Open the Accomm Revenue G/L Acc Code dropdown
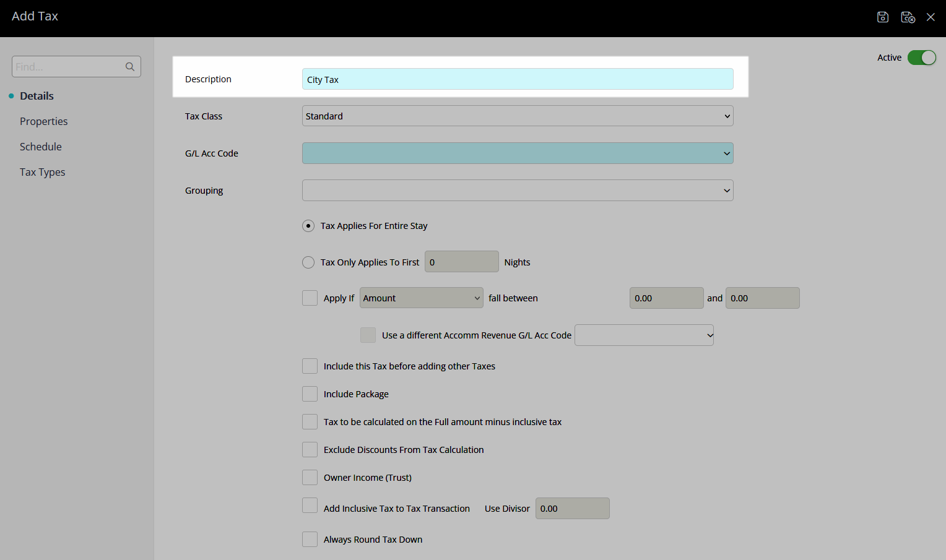946x560 pixels. tap(644, 335)
